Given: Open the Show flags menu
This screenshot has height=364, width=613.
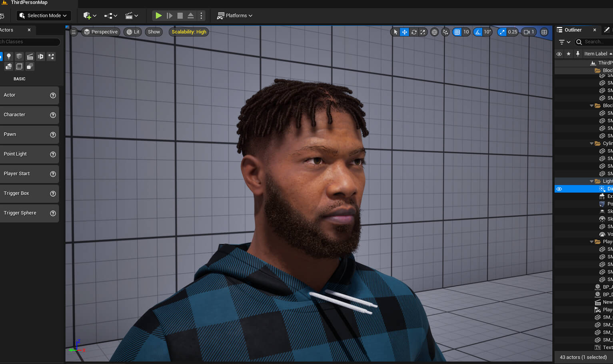Looking at the screenshot, I should pos(154,32).
